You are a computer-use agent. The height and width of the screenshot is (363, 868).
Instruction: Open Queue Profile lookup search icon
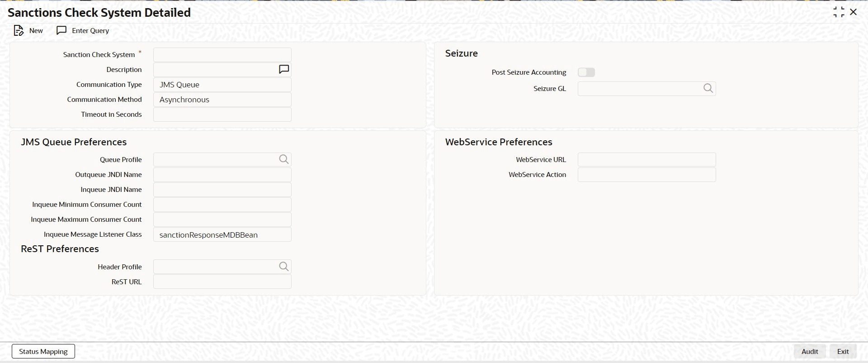point(284,159)
